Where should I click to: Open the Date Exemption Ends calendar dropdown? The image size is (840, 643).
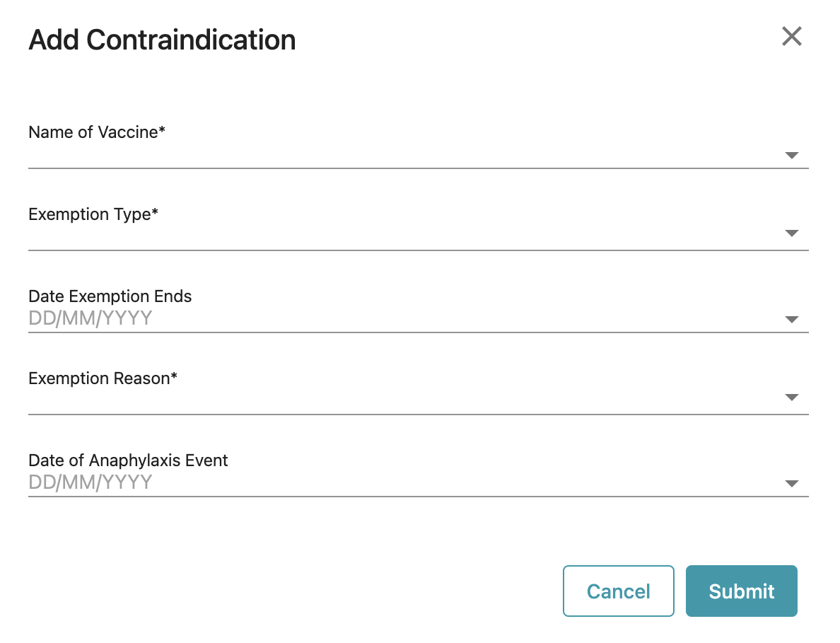pos(792,319)
